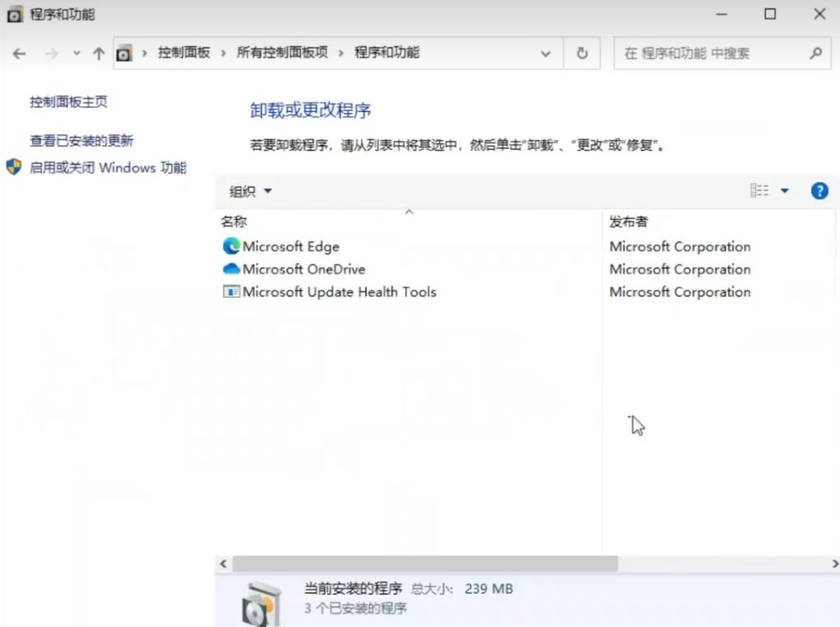Open 所有控制面板项 breadcrumb

(x=282, y=53)
